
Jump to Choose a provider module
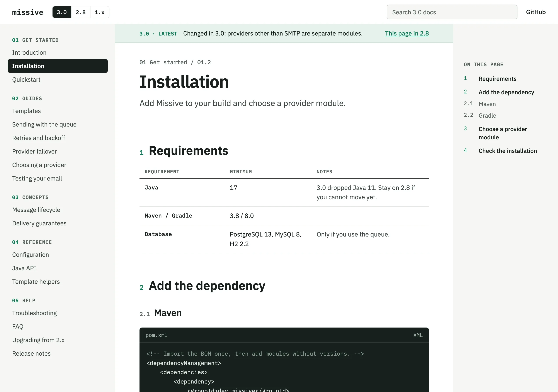pyautogui.click(x=503, y=133)
